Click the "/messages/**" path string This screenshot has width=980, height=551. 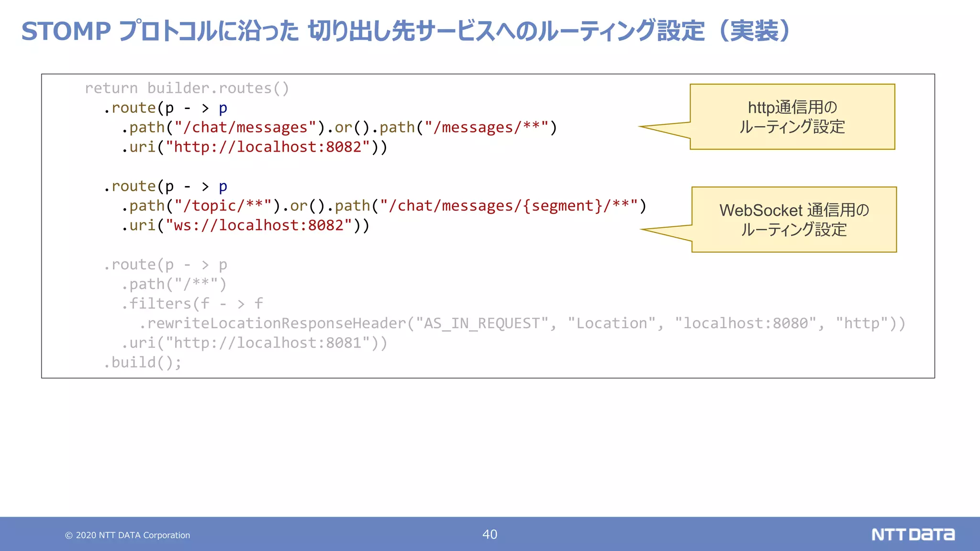(x=486, y=127)
